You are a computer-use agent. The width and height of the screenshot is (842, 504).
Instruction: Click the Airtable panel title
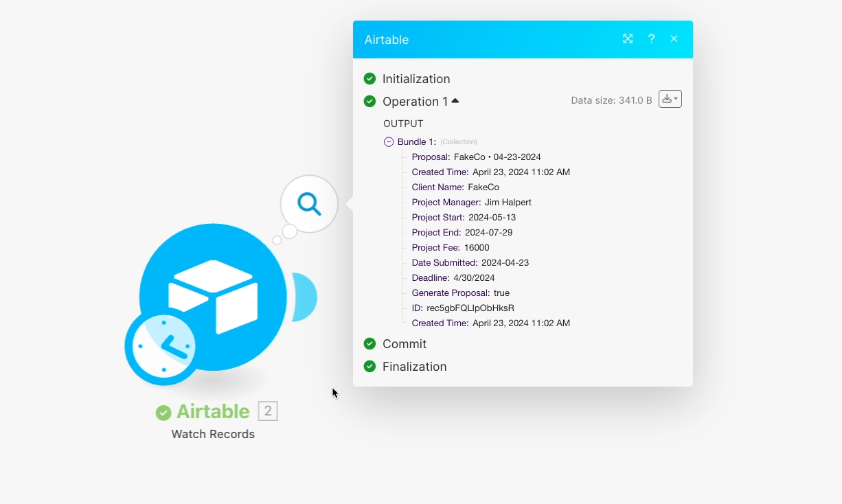tap(387, 40)
